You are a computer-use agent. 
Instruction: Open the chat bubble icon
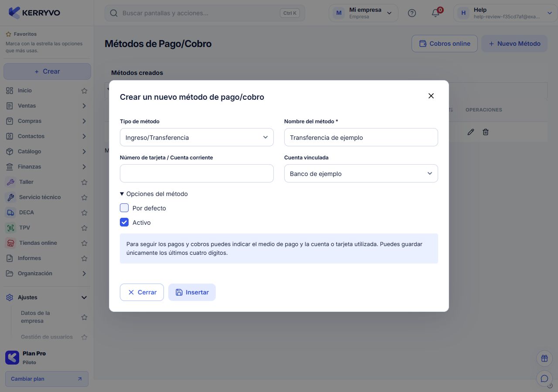(x=544, y=378)
